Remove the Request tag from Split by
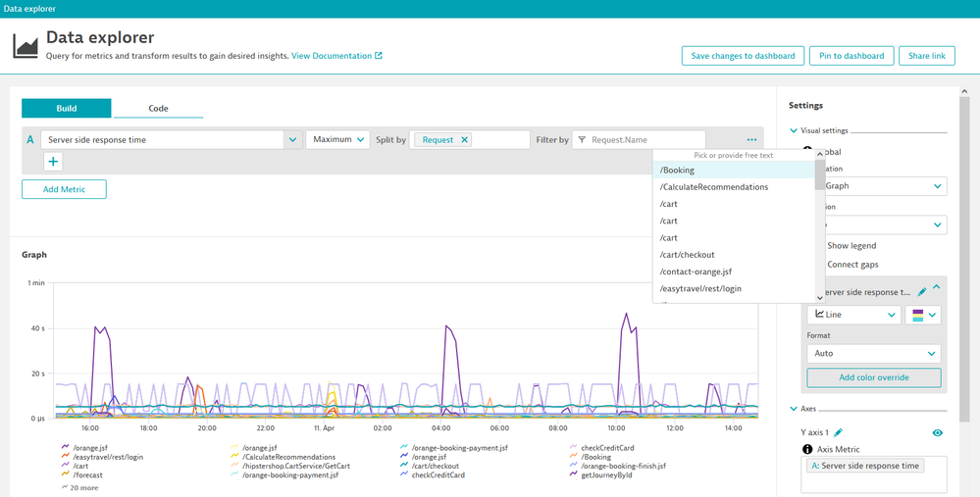 coord(465,140)
